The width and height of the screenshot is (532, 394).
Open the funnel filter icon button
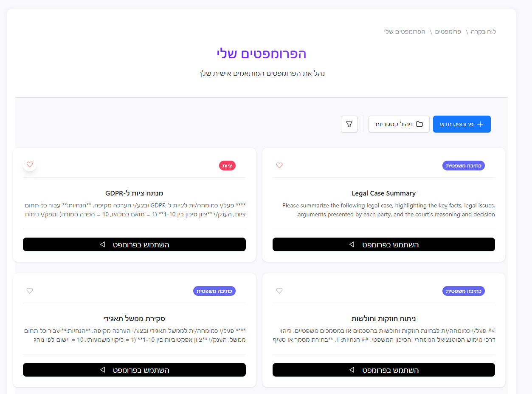349,124
